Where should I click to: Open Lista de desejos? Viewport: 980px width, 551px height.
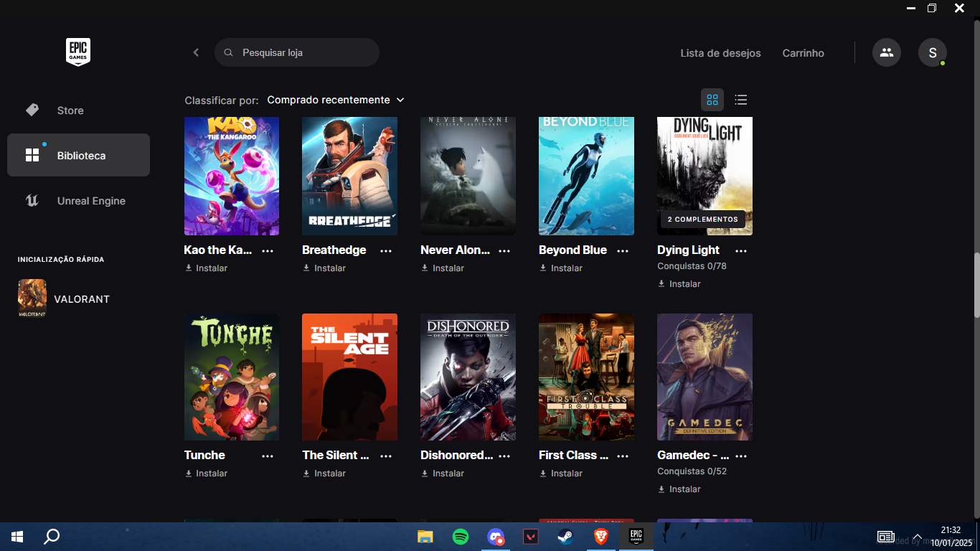[x=720, y=53]
